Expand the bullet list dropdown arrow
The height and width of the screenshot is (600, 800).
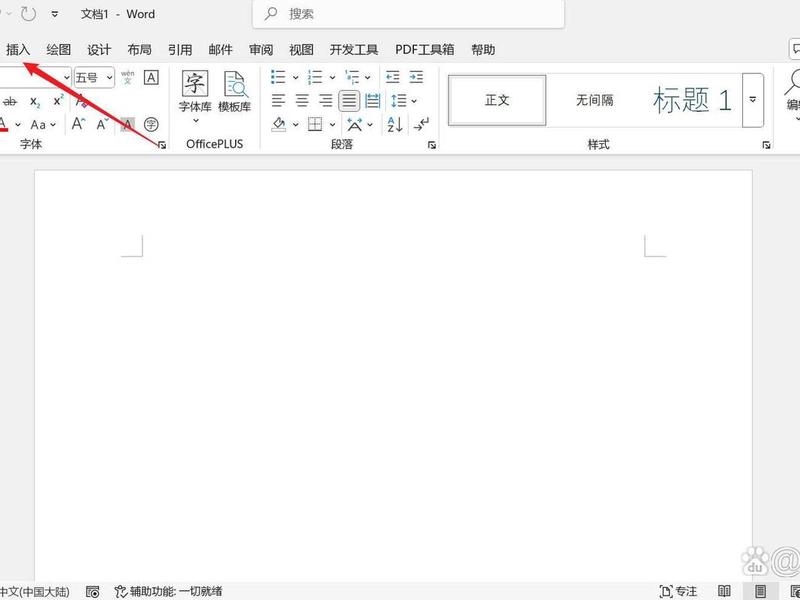click(295, 78)
